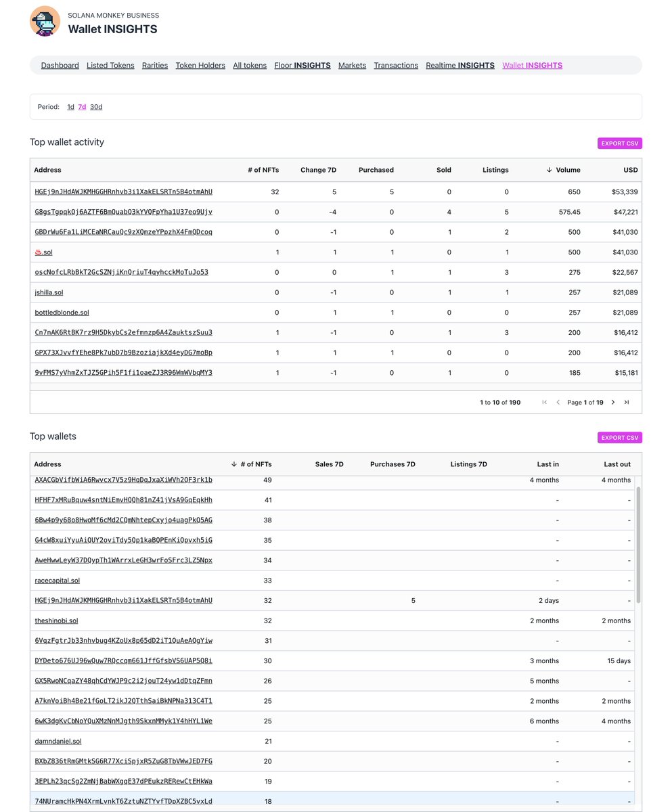Screen dimensions: 672x812
Task: Open wallet oscNofcLRbBkT2GcSZNjiKnQriuT4qyhcckMoTuJo53
Action: pyautogui.click(x=122, y=273)
